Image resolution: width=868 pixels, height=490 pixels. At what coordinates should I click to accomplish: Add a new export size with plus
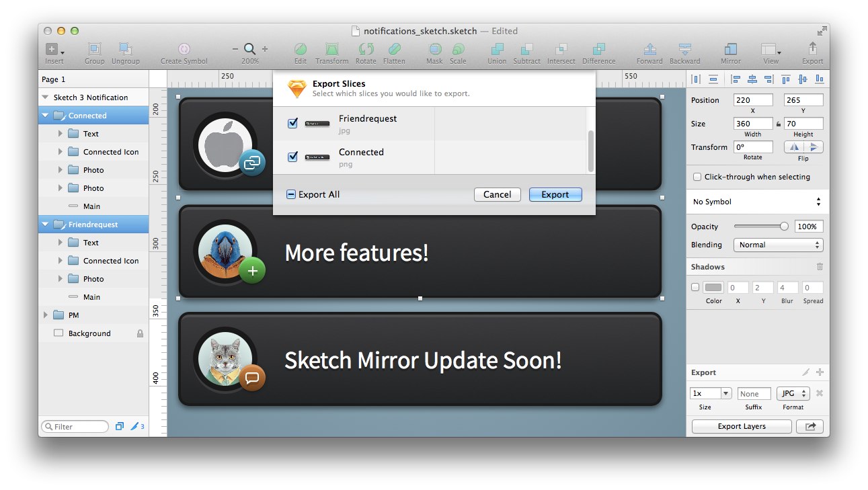point(820,372)
